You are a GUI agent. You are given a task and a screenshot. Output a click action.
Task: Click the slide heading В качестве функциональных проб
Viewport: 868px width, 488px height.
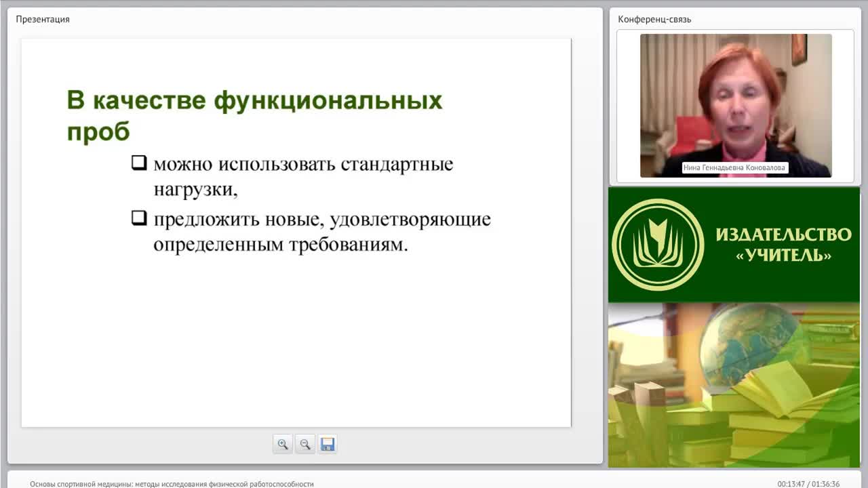[254, 116]
